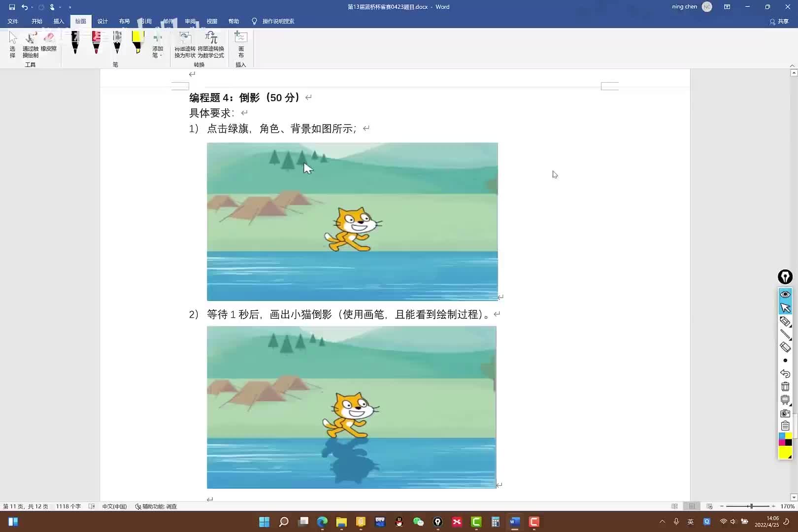Viewport: 798px width, 532px height.
Task: Open the marker pen tool flyout in floating toolbar
Action: [x=785, y=322]
